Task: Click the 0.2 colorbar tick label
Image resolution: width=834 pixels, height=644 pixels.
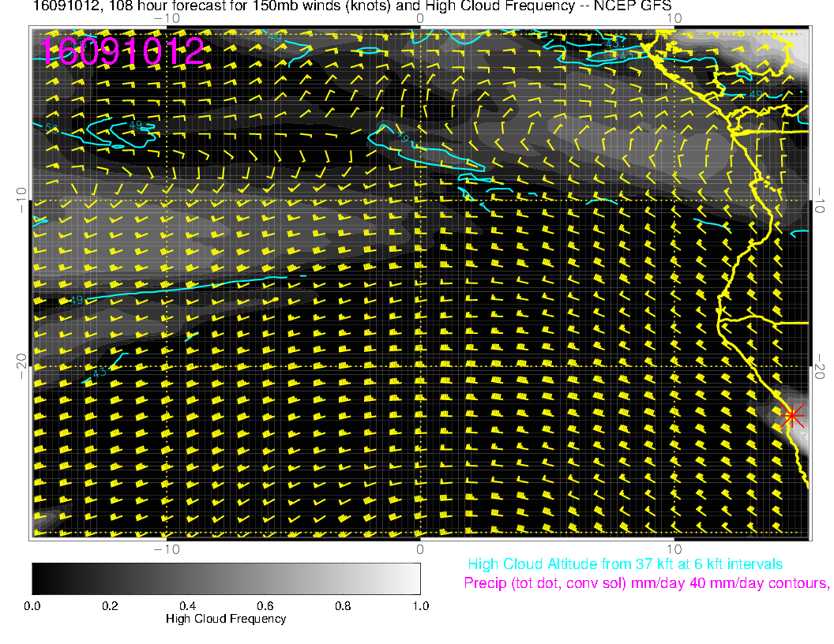Action: tap(110, 606)
